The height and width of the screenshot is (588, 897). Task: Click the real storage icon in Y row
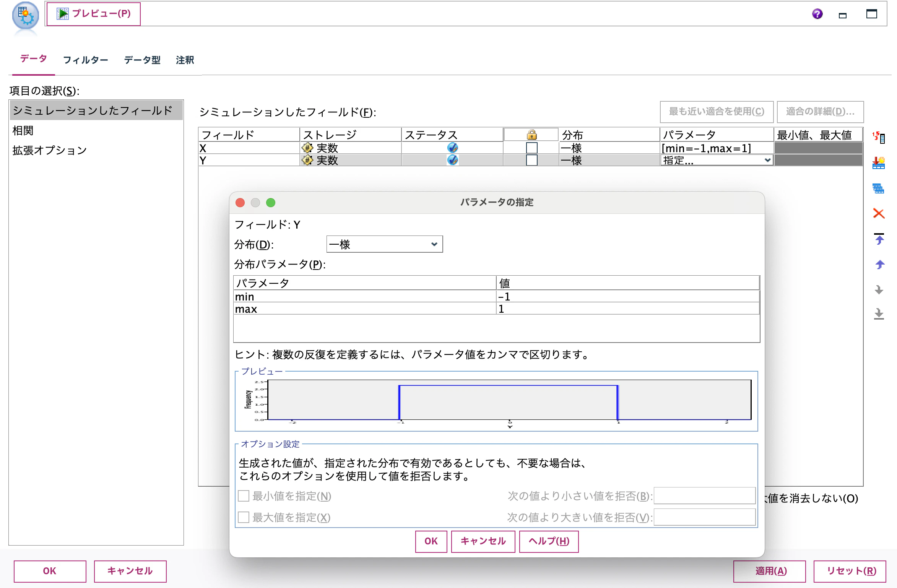307,160
